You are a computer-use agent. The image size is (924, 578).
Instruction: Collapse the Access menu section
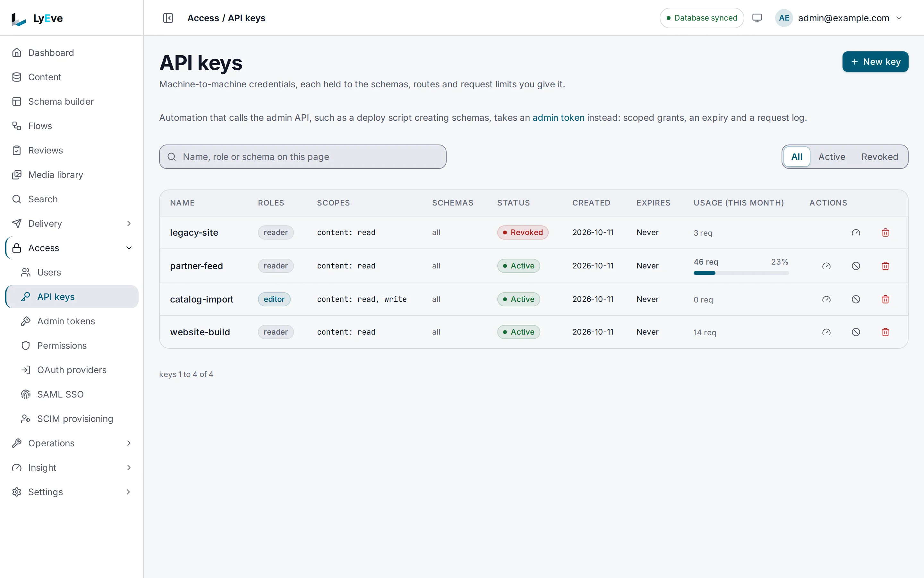72,248
